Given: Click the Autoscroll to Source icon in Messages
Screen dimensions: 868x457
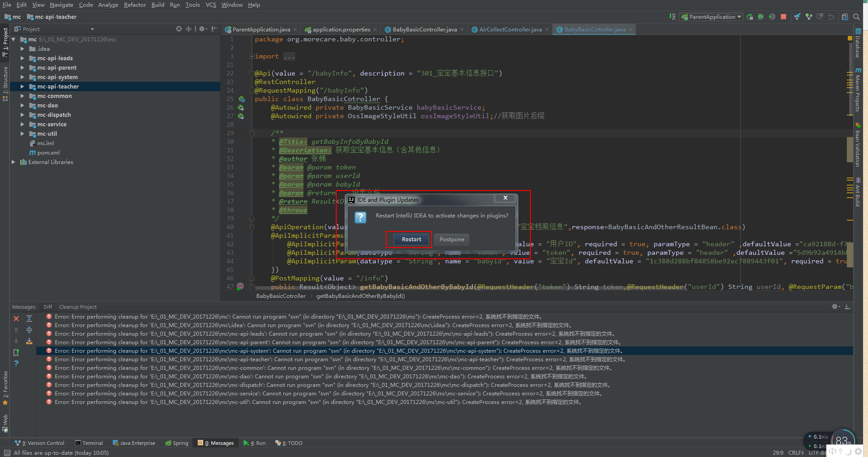Looking at the screenshot, I should click(29, 341).
